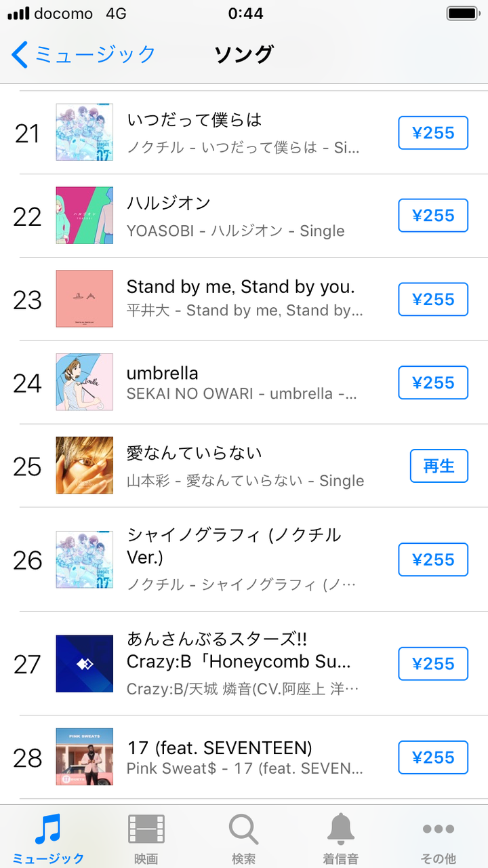Return to ミュージック via back label
This screenshot has height=868, width=488.
click(95, 54)
